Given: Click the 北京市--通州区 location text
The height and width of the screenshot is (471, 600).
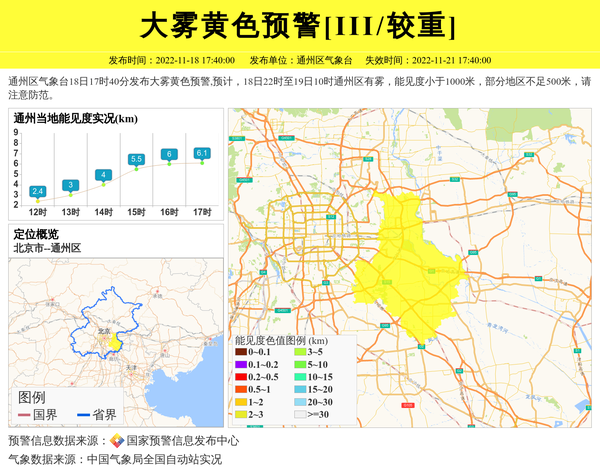Looking at the screenshot, I should (x=47, y=248).
